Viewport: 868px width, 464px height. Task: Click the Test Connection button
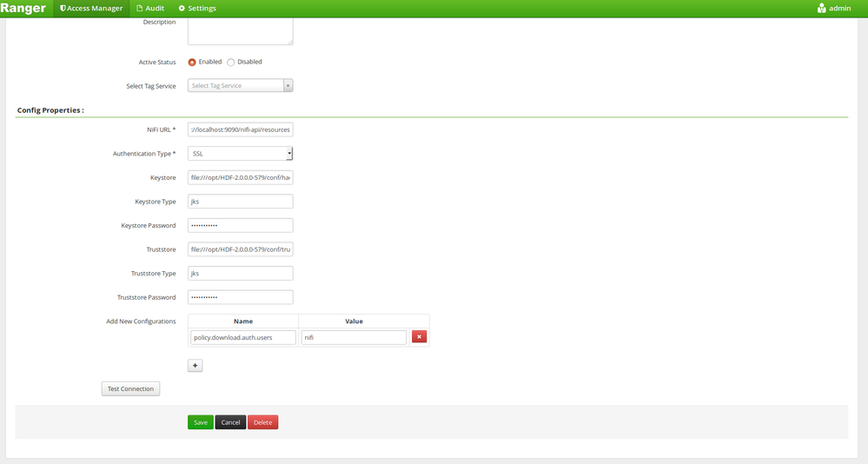tap(130, 388)
